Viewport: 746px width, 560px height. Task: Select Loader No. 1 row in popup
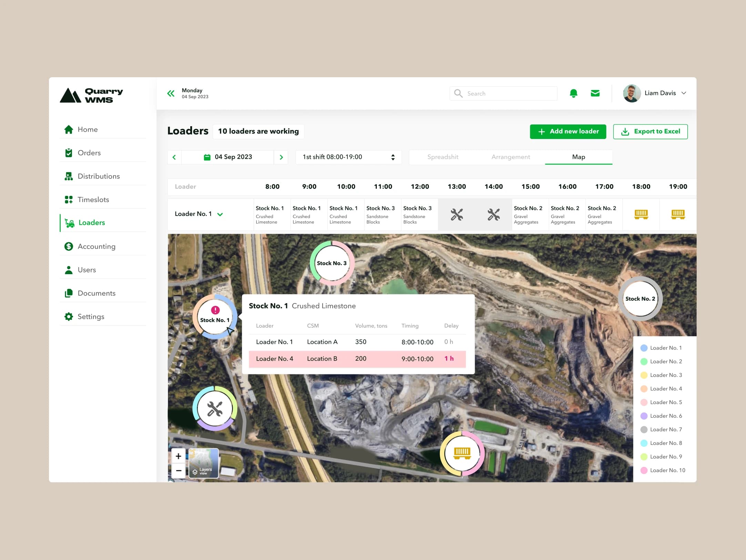(x=357, y=342)
